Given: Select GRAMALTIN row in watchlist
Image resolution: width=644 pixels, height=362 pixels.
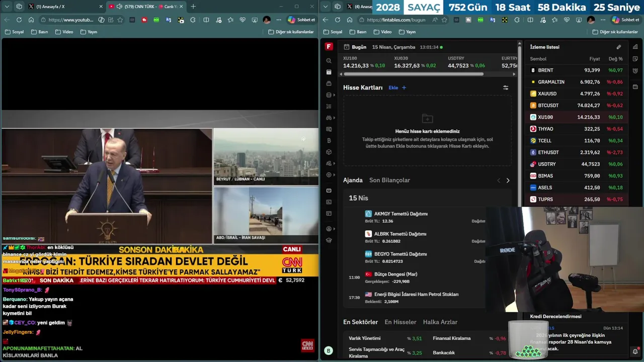Looking at the screenshot, I should point(577,82).
